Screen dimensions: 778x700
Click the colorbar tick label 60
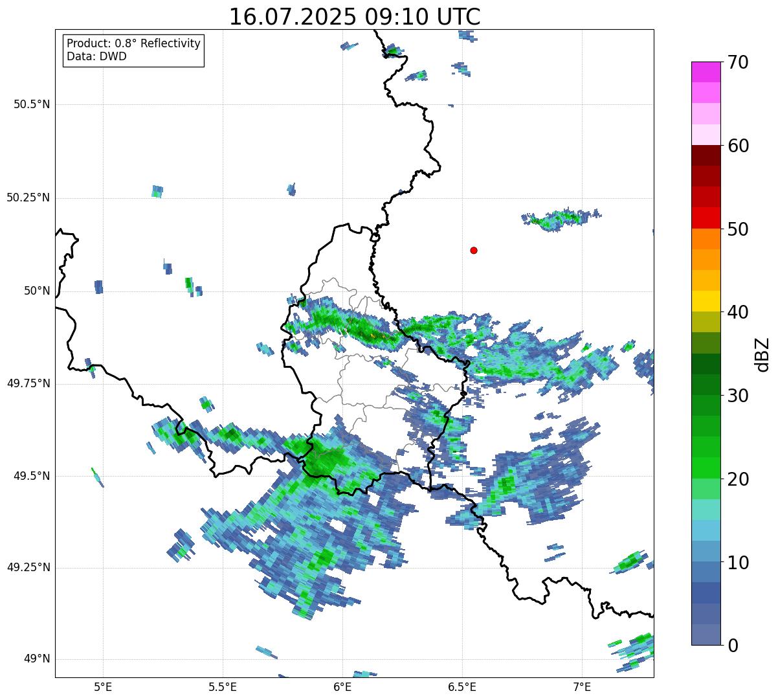click(738, 146)
